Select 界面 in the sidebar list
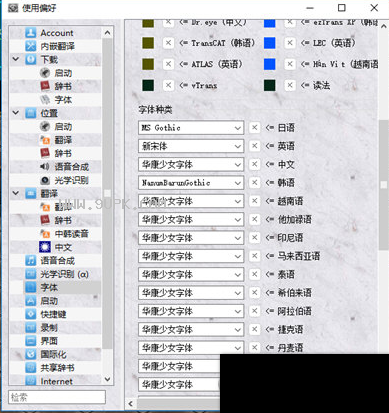This screenshot has height=413, width=389. [x=49, y=341]
